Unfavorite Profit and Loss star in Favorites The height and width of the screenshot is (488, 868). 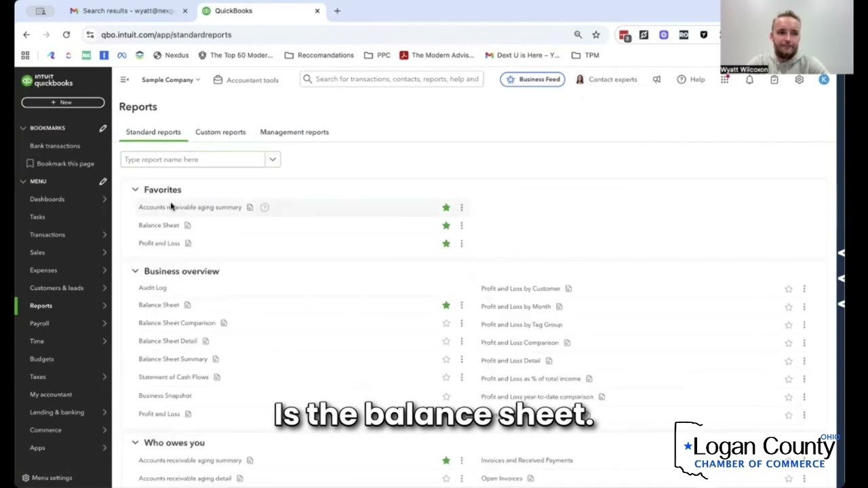click(x=446, y=243)
